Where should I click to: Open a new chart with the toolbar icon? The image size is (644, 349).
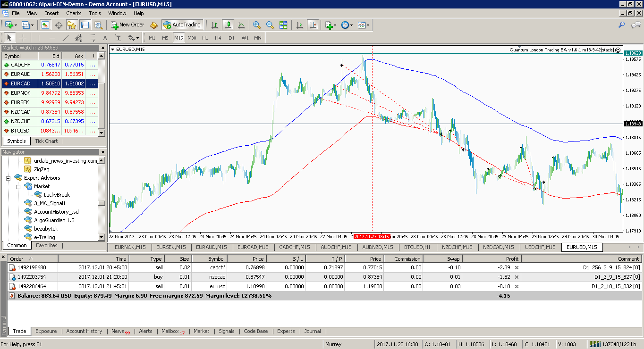(x=8, y=25)
